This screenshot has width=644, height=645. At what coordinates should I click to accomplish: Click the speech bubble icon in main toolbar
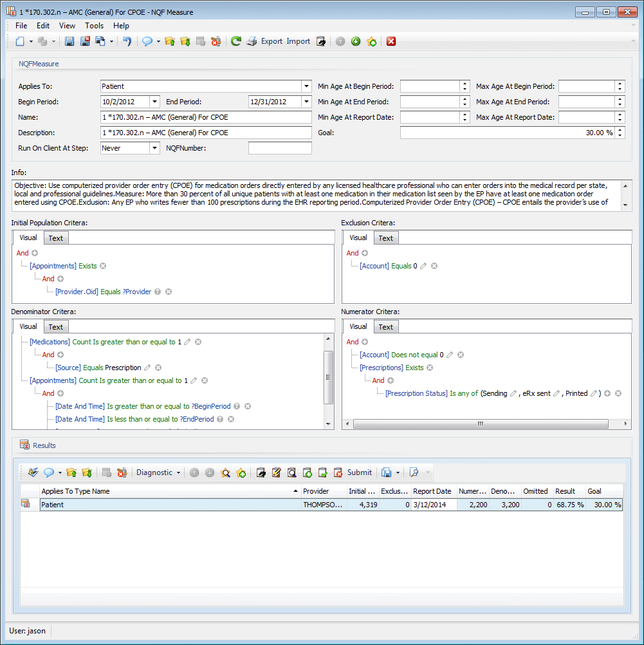click(147, 41)
